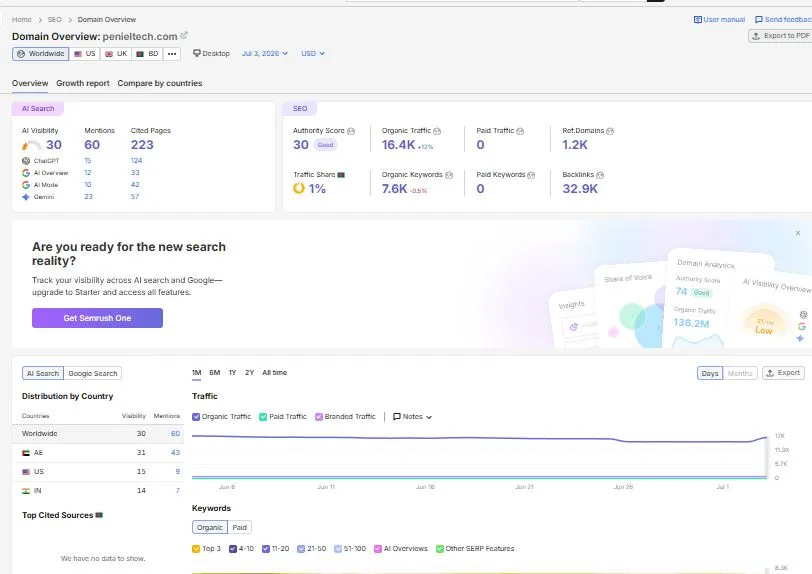Select the Overview tab
The width and height of the screenshot is (812, 574).
click(x=30, y=83)
